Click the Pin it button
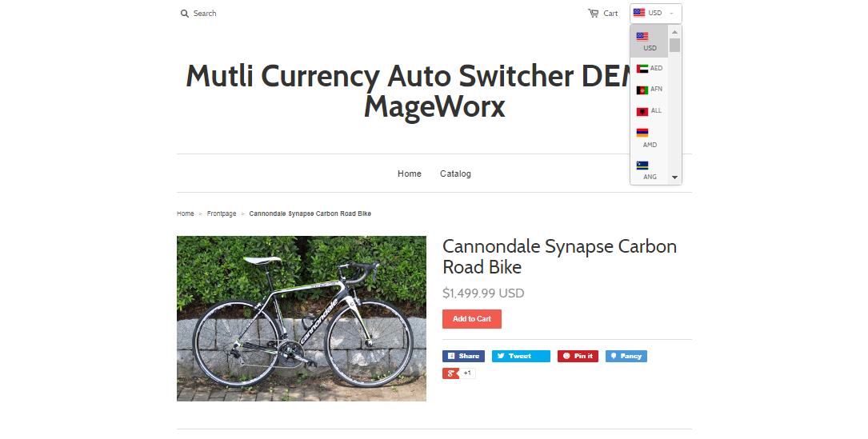Viewport: 868px width, 439px height. pyautogui.click(x=578, y=356)
